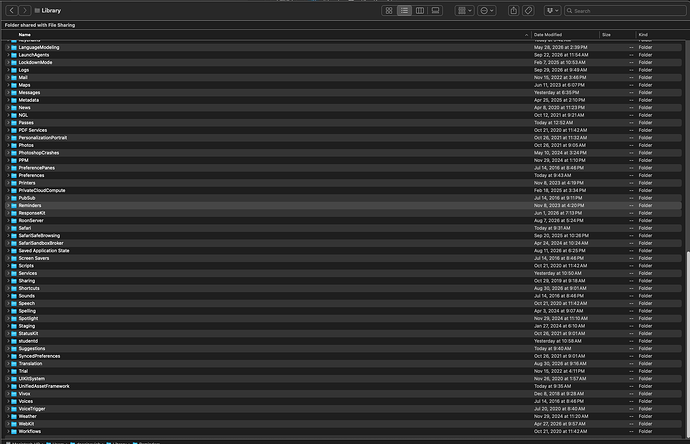Select the Printers folder icon
This screenshot has height=444, width=690.
pos(14,183)
